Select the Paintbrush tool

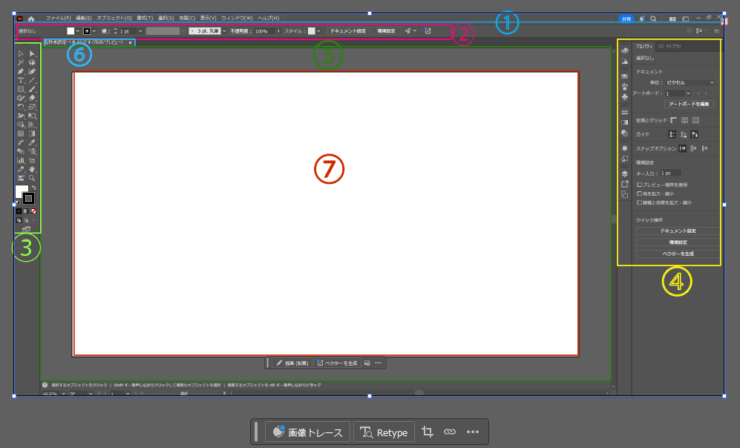click(x=32, y=89)
